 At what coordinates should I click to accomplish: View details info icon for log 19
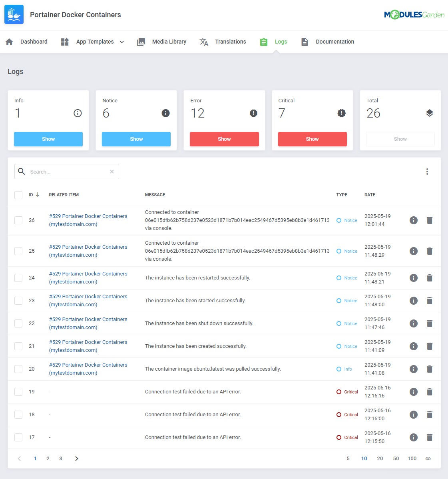[414, 391]
